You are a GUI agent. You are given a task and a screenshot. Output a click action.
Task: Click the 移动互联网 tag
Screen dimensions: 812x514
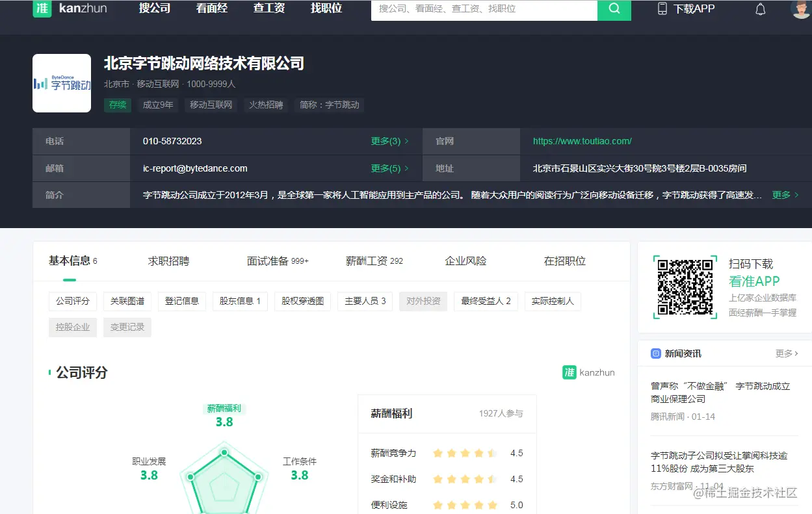tap(211, 105)
